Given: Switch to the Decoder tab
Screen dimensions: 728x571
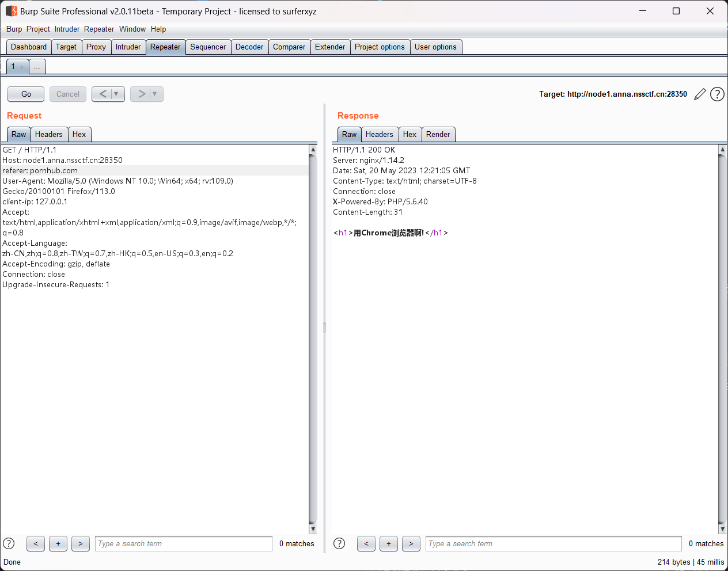Looking at the screenshot, I should click(249, 47).
